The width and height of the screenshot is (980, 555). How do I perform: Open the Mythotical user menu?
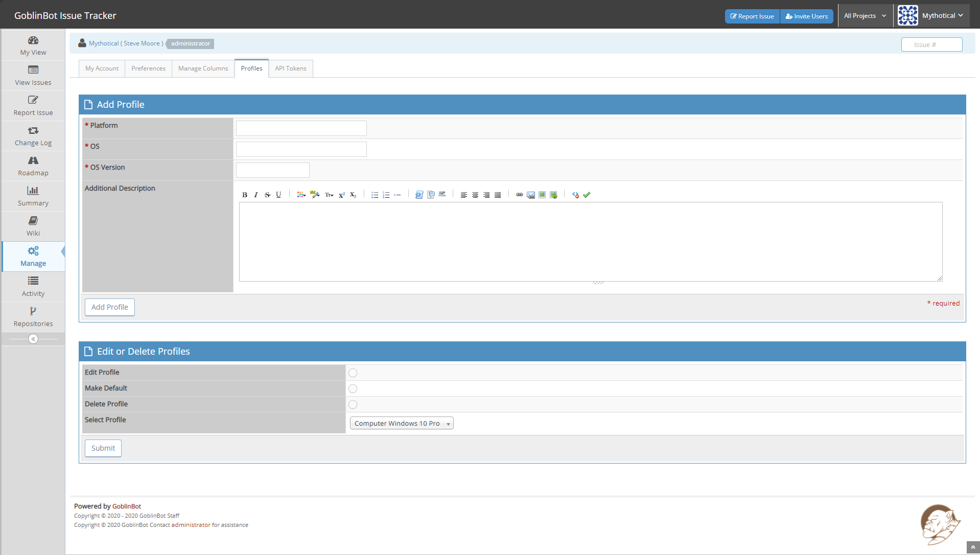931,16
